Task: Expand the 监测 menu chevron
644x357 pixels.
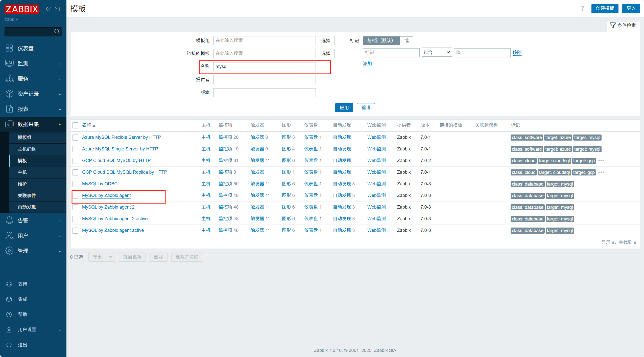Action: click(x=60, y=64)
